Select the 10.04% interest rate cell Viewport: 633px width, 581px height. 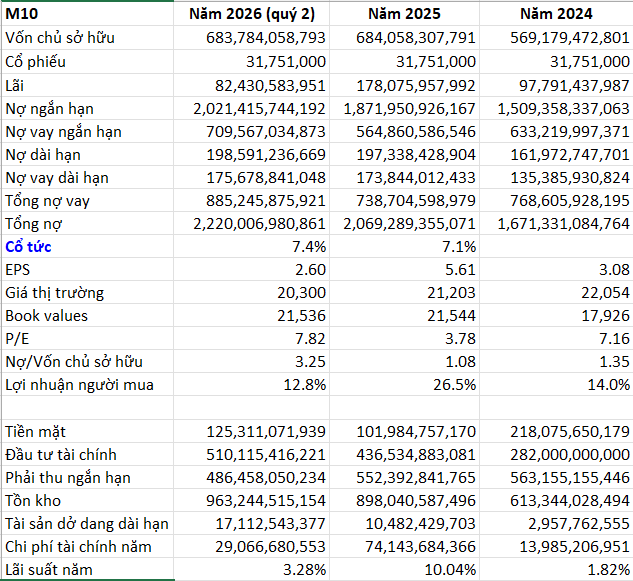coord(405,569)
